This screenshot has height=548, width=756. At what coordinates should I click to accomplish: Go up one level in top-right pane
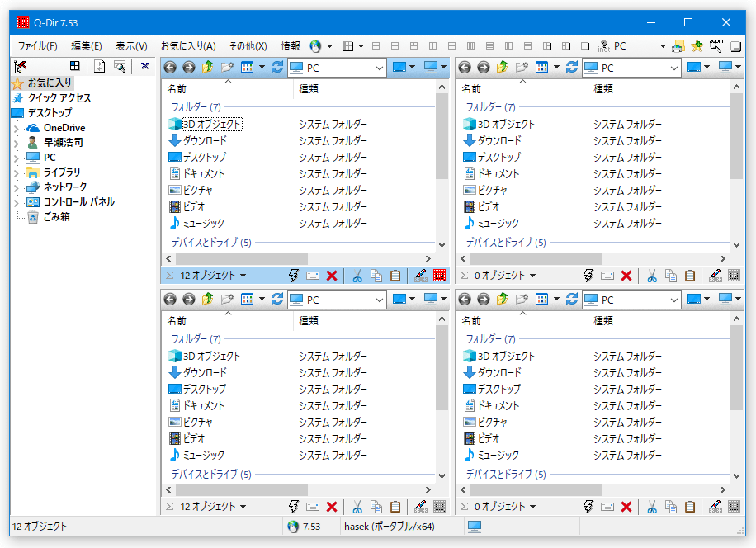pyautogui.click(x=503, y=67)
